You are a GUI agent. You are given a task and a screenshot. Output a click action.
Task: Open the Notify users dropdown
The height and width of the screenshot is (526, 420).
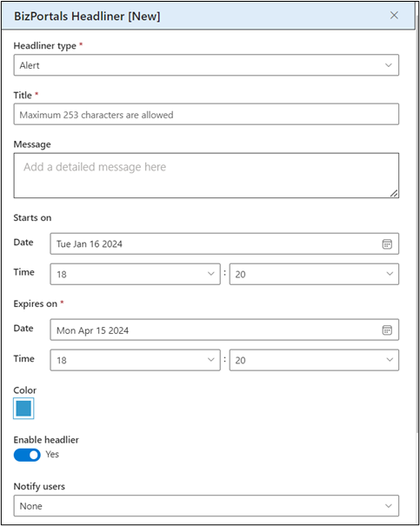206,505
